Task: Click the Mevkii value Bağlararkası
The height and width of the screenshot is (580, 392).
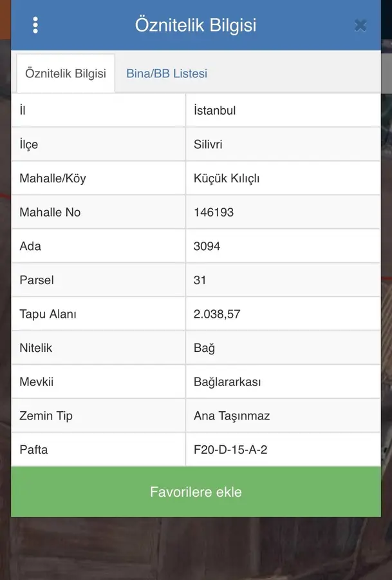Action: click(227, 382)
